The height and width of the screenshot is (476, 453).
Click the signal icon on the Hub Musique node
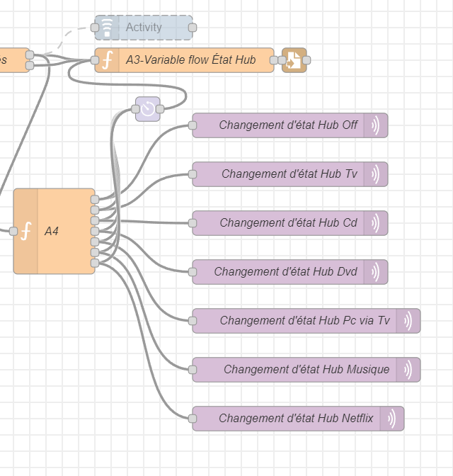pyautogui.click(x=408, y=370)
